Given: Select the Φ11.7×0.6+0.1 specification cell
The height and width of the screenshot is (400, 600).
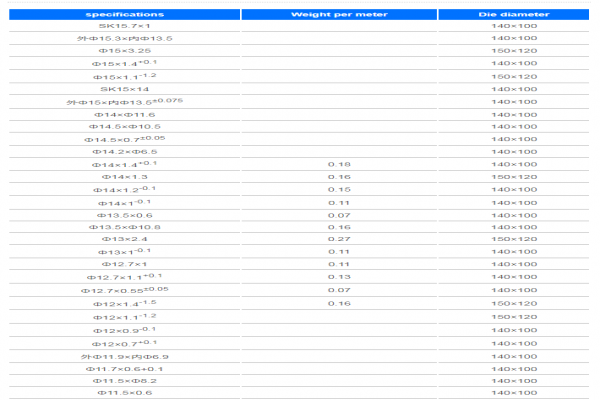Looking at the screenshot, I should pyautogui.click(x=125, y=369).
